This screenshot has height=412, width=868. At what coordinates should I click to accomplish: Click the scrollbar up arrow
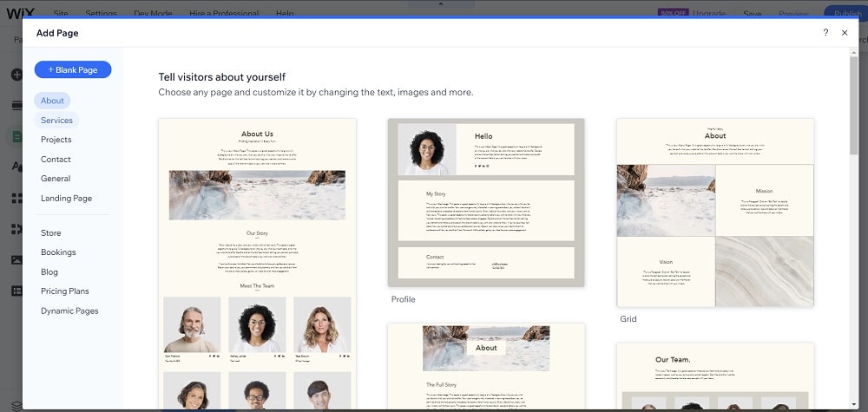coord(854,51)
